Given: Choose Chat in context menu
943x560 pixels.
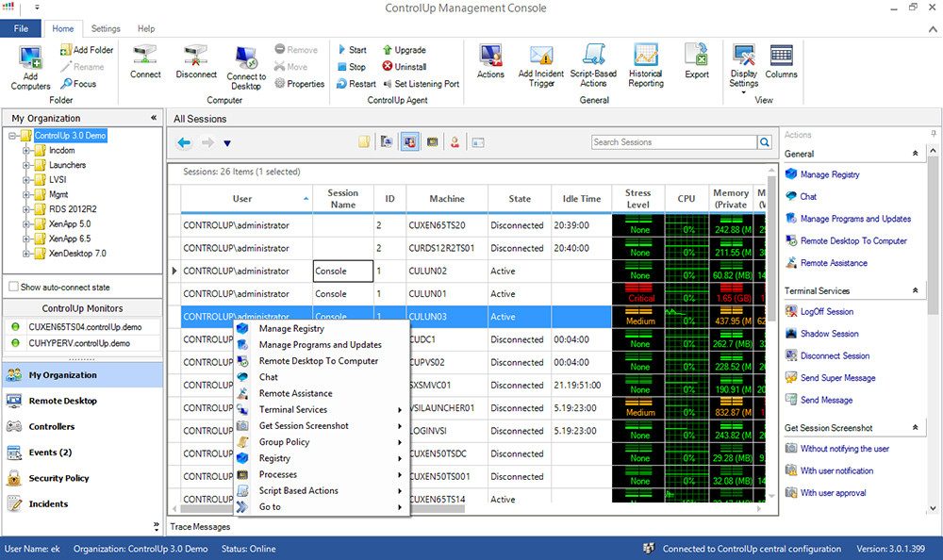Looking at the screenshot, I should coord(322,377).
